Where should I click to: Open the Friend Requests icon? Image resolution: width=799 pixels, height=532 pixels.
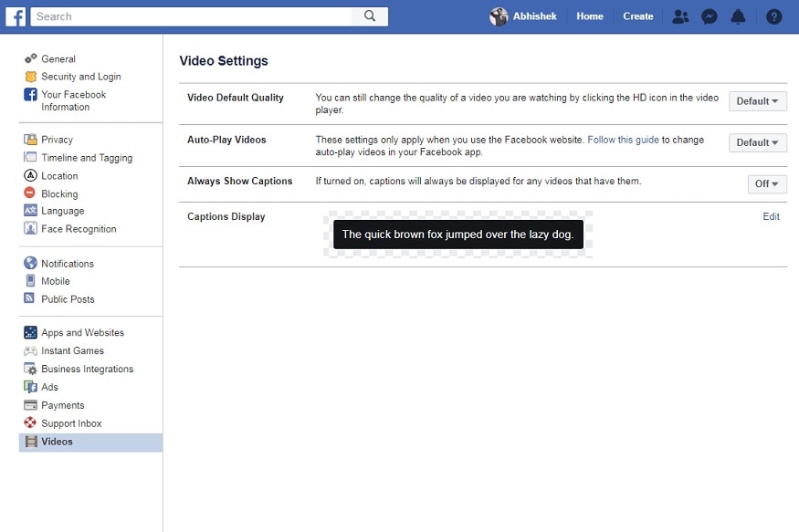point(680,16)
